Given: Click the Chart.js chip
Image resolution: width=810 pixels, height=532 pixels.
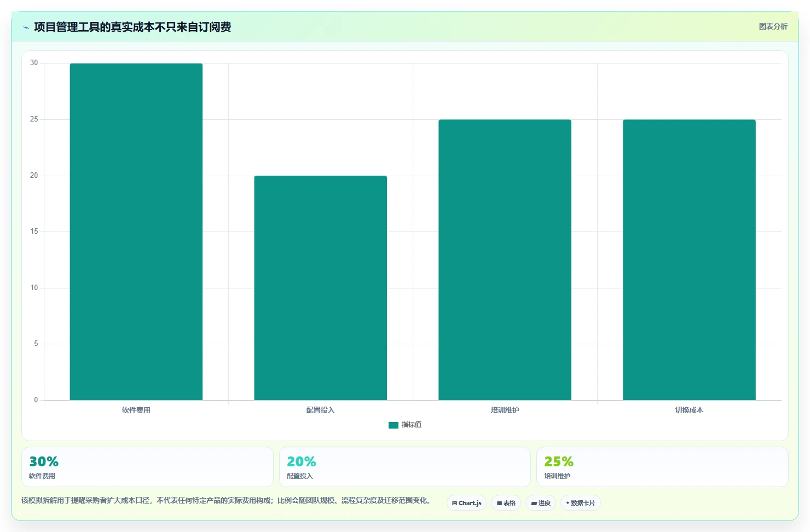Looking at the screenshot, I should click(466, 503).
